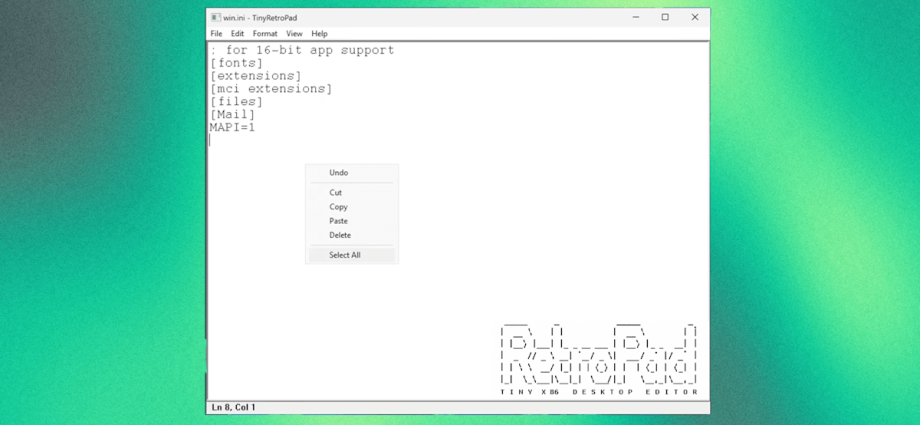
Task: Click the '[Mail]' line
Action: (x=232, y=115)
